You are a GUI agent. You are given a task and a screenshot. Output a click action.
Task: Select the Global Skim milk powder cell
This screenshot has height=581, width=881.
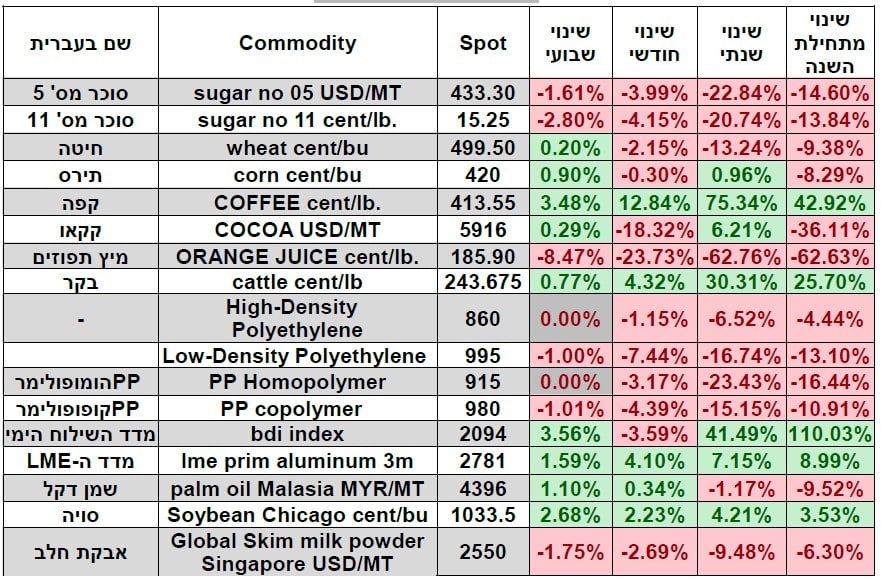pyautogui.click(x=297, y=551)
